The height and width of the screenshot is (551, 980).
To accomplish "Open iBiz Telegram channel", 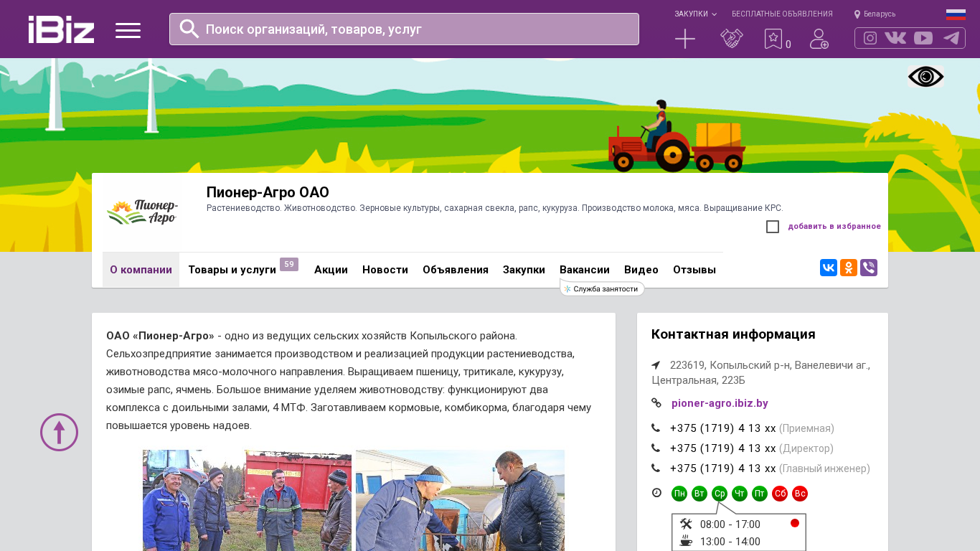I will [951, 38].
